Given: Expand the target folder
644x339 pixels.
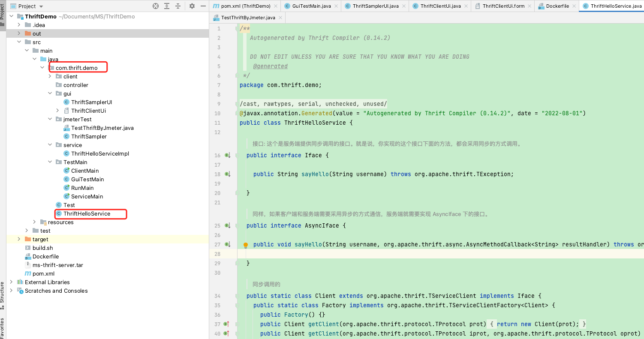Looking at the screenshot, I should coord(19,239).
